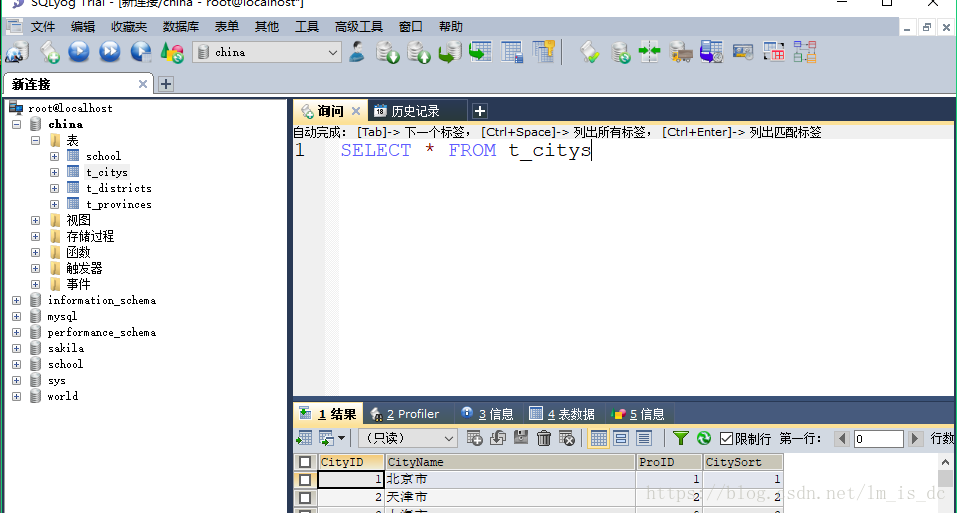The height and width of the screenshot is (513, 957).
Task: Add a new connection tab with plus button
Action: 166,84
